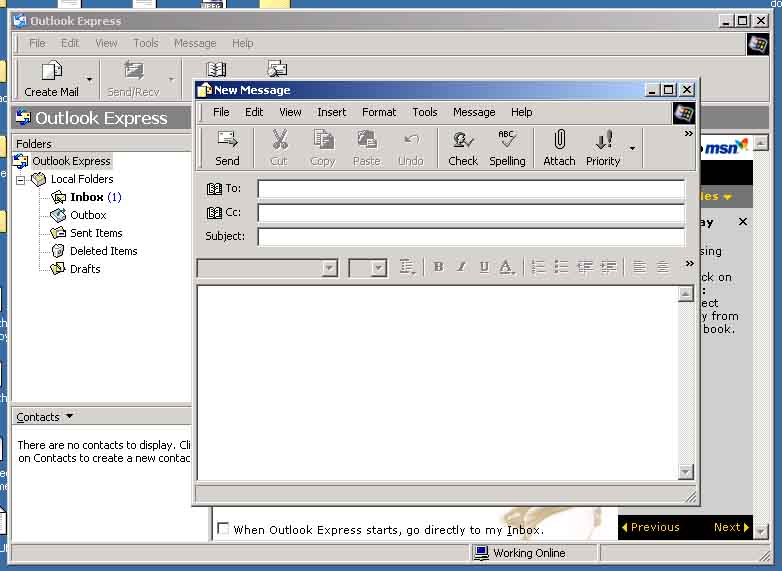This screenshot has width=782, height=571.
Task: Close the tip of the day pane
Action: (x=743, y=221)
